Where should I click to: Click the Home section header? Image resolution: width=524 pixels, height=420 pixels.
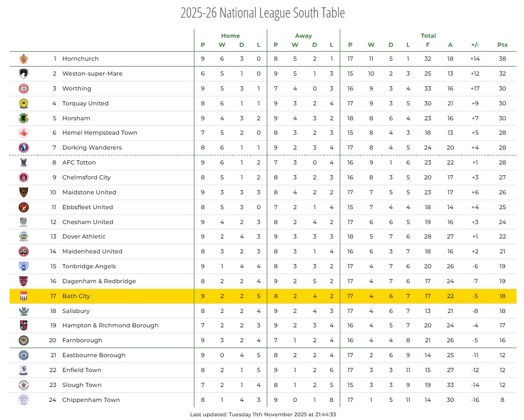231,36
